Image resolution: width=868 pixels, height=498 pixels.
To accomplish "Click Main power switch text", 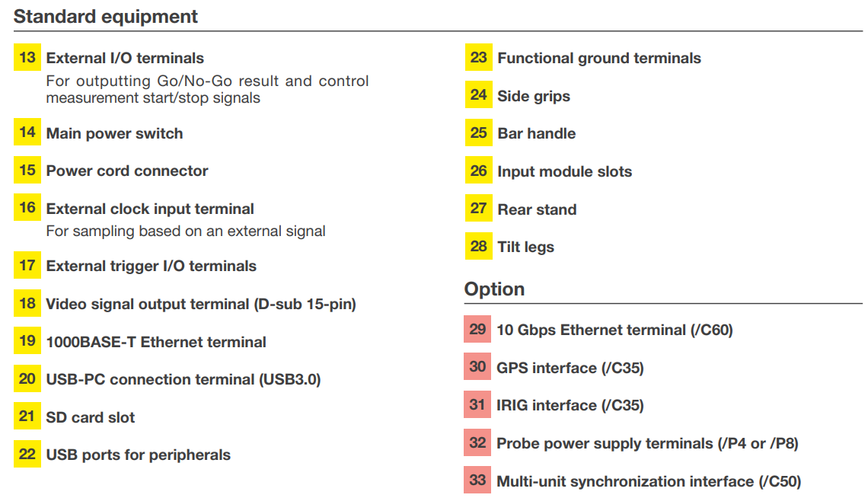I will 114,133.
